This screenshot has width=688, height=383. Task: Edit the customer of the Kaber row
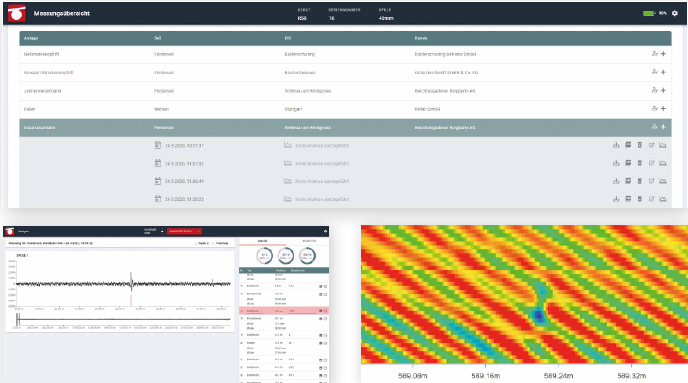pyautogui.click(x=654, y=108)
